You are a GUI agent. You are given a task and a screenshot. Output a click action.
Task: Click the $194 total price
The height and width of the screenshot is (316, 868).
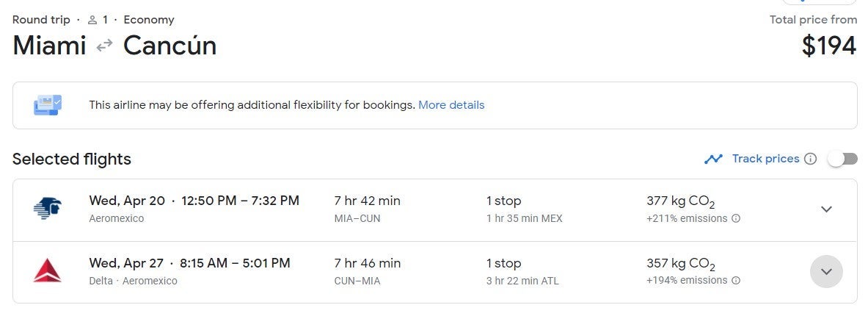[x=829, y=46]
